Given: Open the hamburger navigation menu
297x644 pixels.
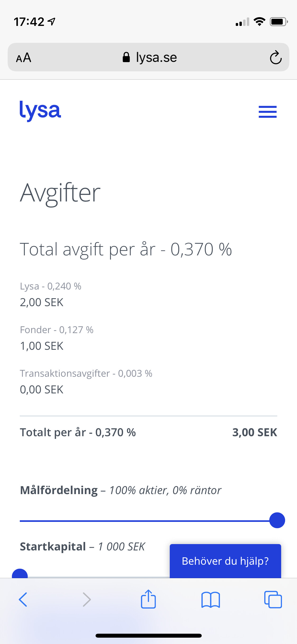Looking at the screenshot, I should (267, 112).
